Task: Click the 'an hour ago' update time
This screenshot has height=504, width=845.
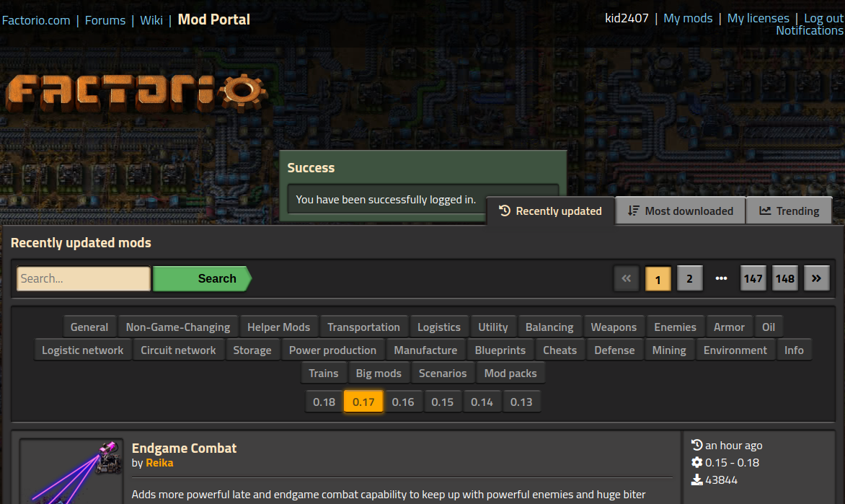Action: coord(733,446)
